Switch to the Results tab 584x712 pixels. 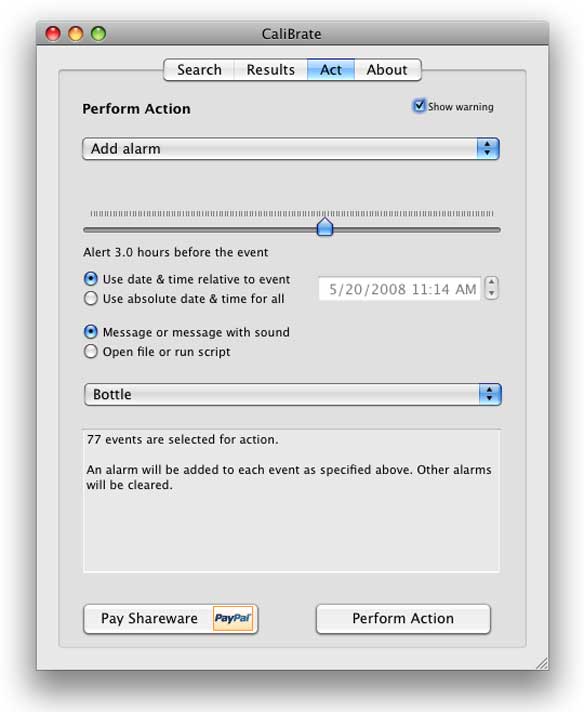pyautogui.click(x=271, y=70)
